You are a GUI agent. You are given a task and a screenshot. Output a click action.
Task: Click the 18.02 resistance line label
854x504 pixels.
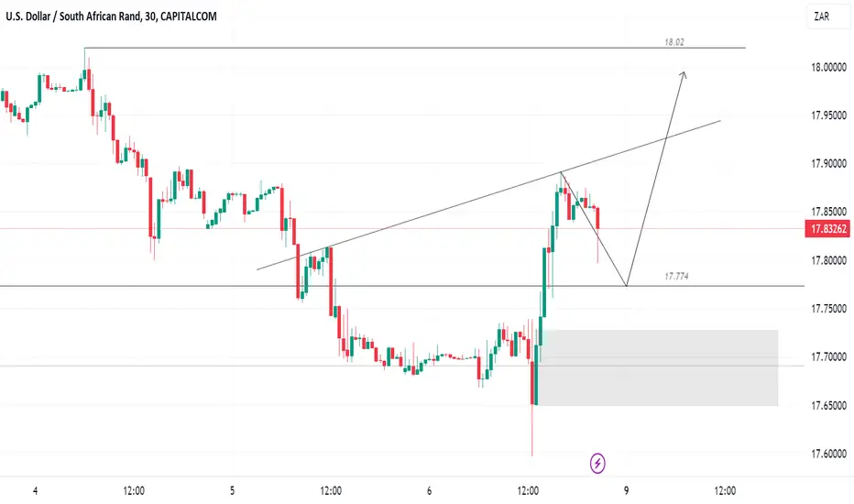point(674,42)
